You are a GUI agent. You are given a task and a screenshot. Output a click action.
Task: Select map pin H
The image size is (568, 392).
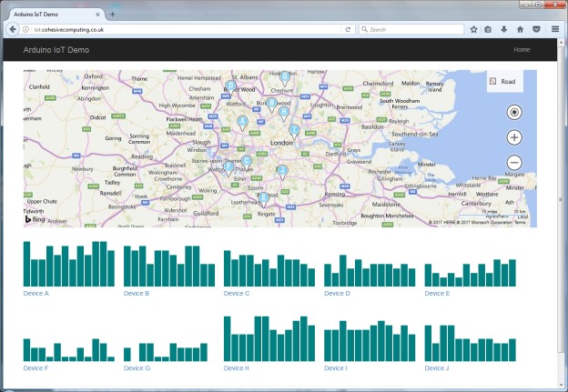coord(284,113)
